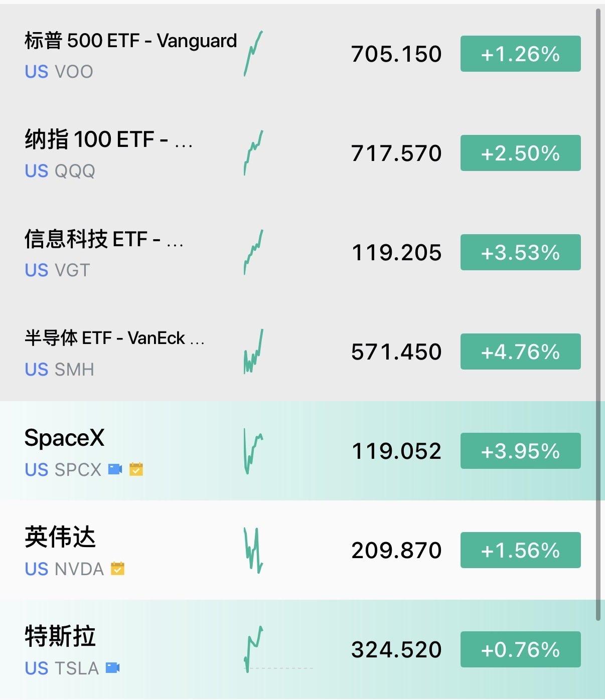Viewport: 605px width, 700px height.
Task: Open the calendar event icon beside NVDA
Action: (x=117, y=568)
